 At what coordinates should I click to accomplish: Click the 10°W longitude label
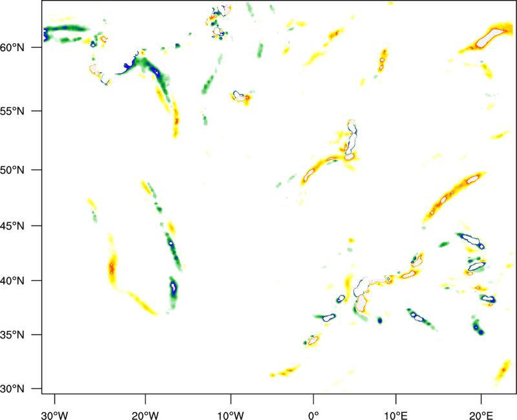click(231, 415)
